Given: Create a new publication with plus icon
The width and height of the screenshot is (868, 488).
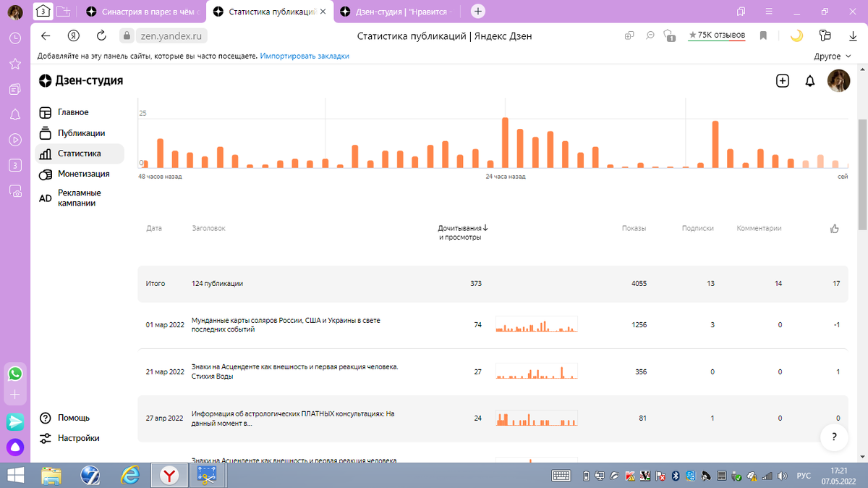Looking at the screenshot, I should [782, 81].
